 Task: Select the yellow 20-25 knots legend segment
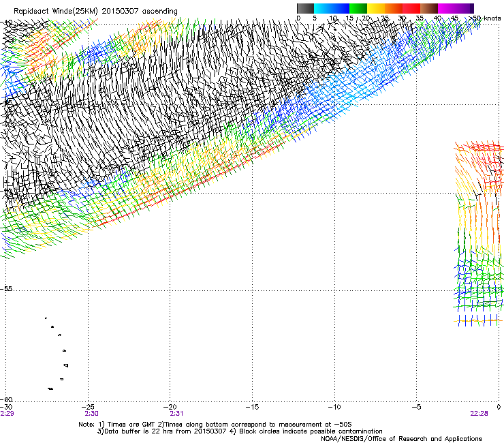pos(376,8)
